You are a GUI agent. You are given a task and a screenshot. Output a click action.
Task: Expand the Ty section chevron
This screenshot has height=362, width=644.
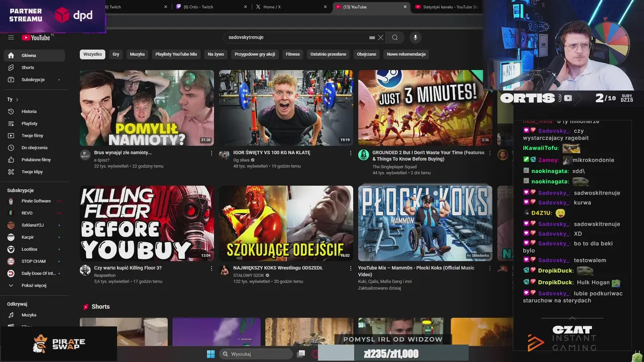(17, 100)
